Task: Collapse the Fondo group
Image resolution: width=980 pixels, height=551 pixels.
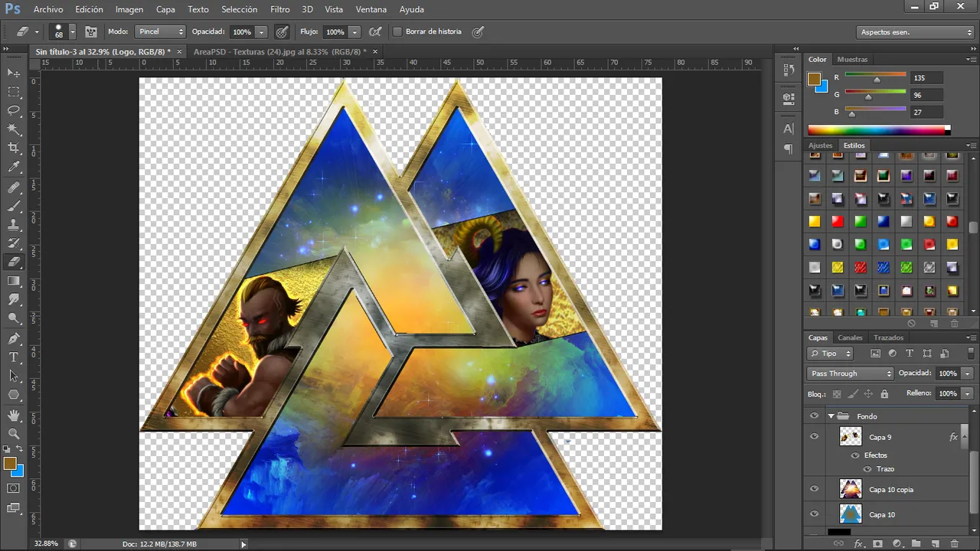Action: pos(831,416)
